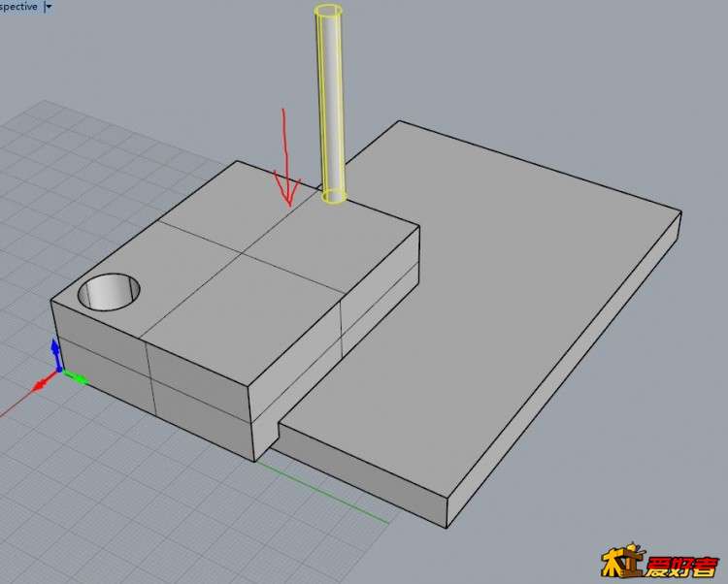
Task: Click the world axes icon at origin
Action: (59, 367)
